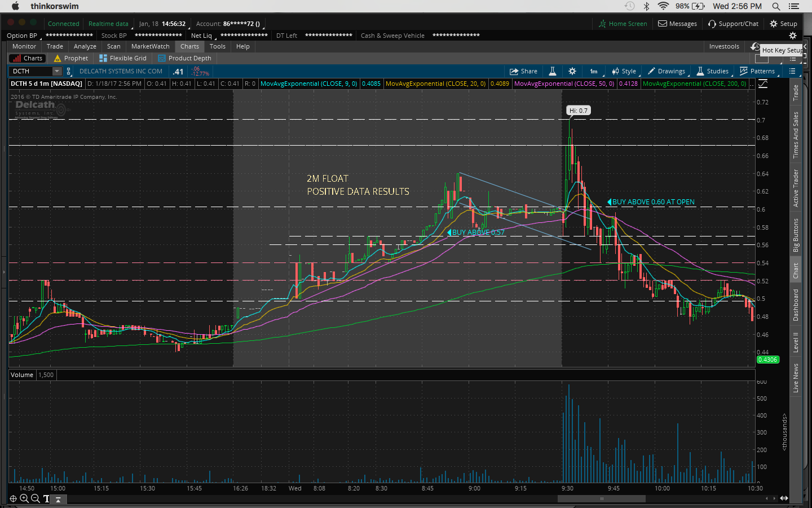Click the Share chart button

tap(523, 71)
